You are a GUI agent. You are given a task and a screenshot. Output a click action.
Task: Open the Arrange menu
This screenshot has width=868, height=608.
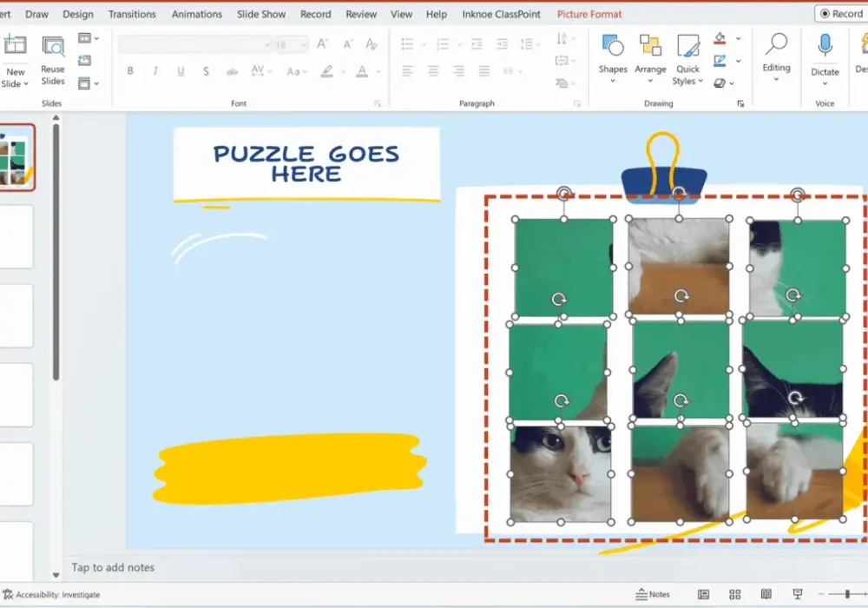pyautogui.click(x=650, y=59)
